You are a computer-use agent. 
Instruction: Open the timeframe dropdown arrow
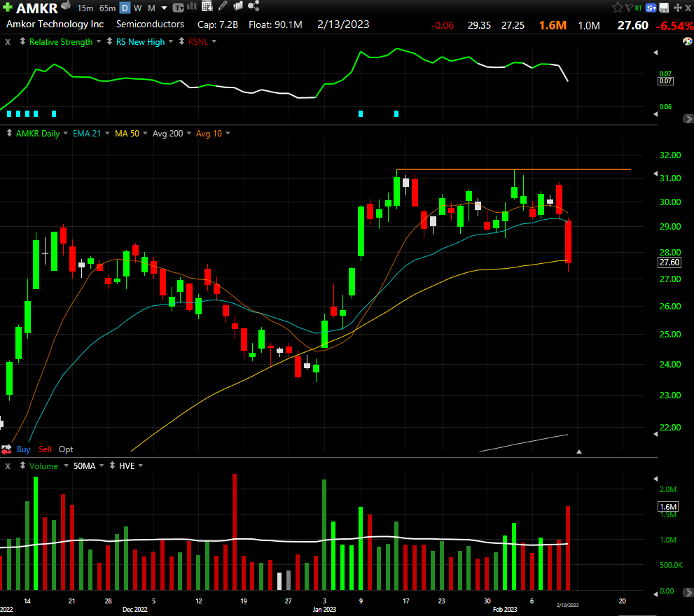[x=164, y=8]
